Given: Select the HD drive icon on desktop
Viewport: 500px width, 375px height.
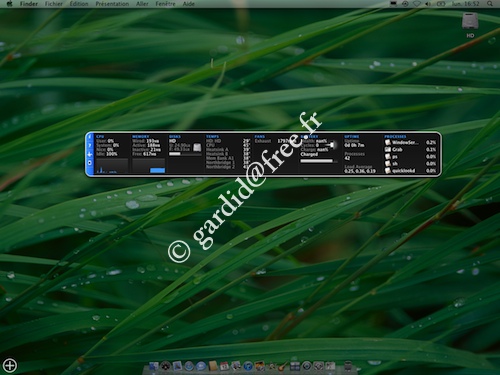Looking at the screenshot, I should (470, 22).
